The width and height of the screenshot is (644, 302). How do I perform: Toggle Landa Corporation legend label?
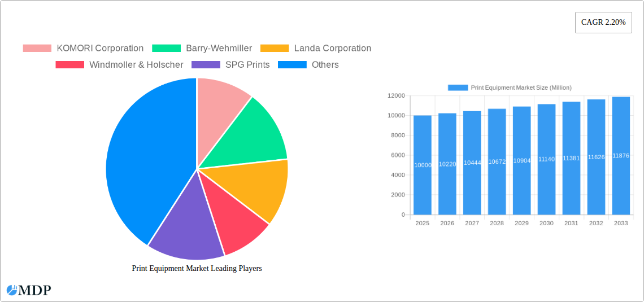333,49
